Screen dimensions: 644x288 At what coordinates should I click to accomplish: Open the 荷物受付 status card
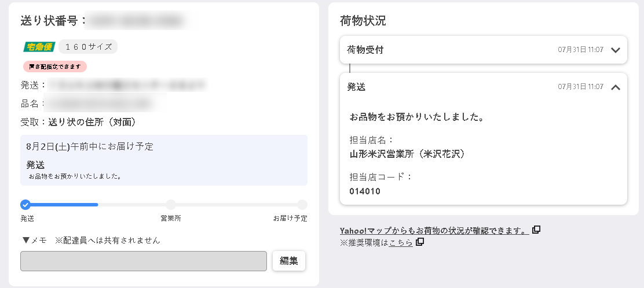484,50
